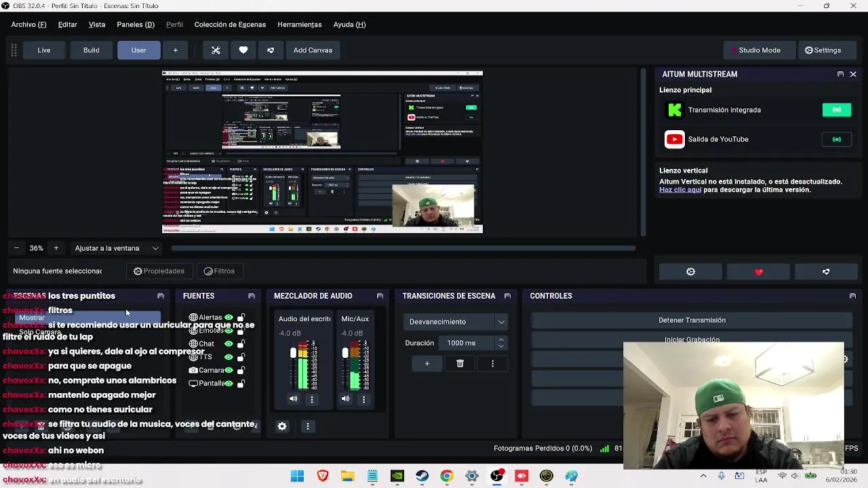Open Colección de Escenas menu
This screenshot has height=488, width=868.
pos(230,24)
